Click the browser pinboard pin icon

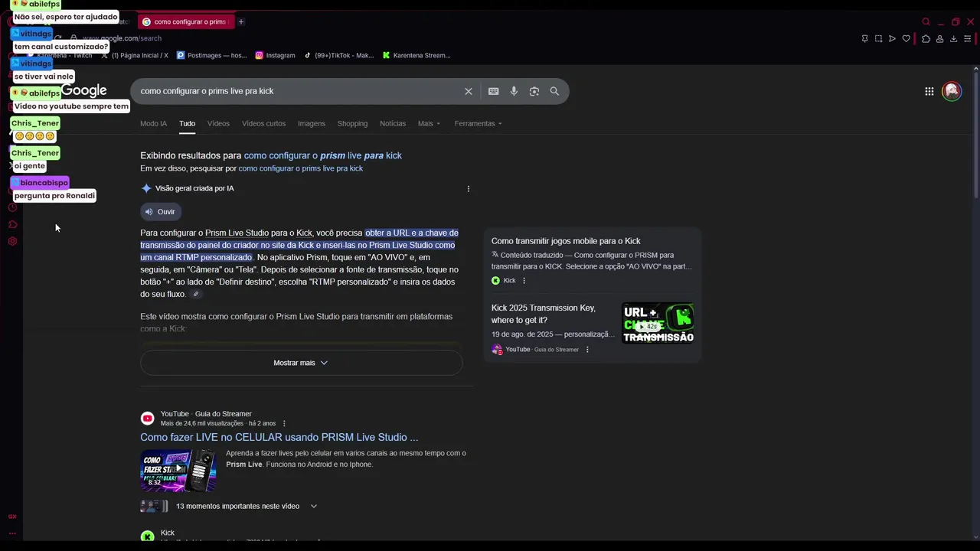pyautogui.click(x=864, y=38)
